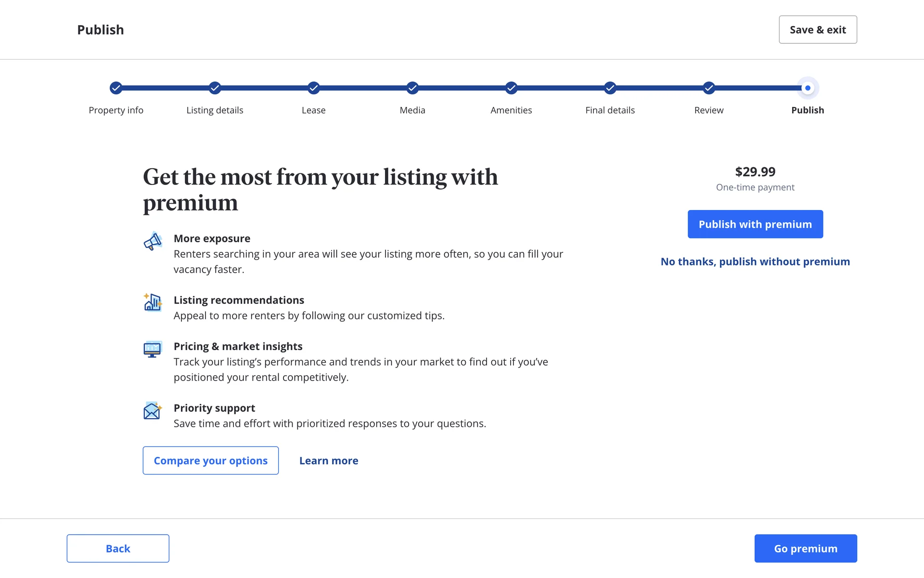Follow the Learn more link
The height and width of the screenshot is (578, 924).
click(x=329, y=460)
